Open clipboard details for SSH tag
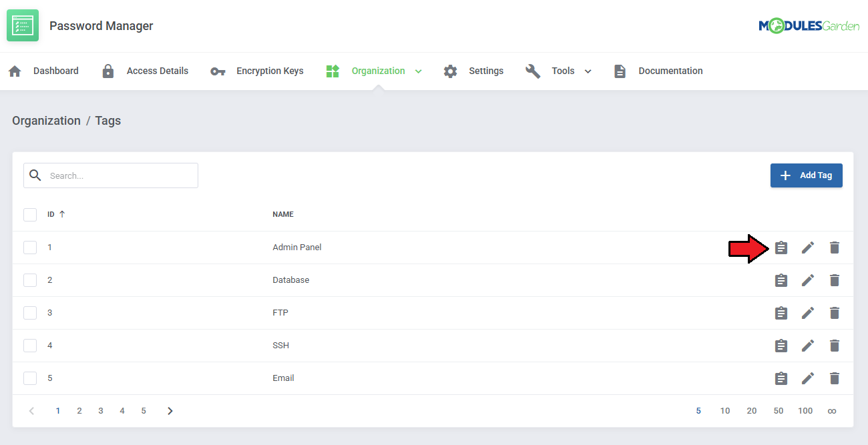The width and height of the screenshot is (868, 445). [781, 346]
